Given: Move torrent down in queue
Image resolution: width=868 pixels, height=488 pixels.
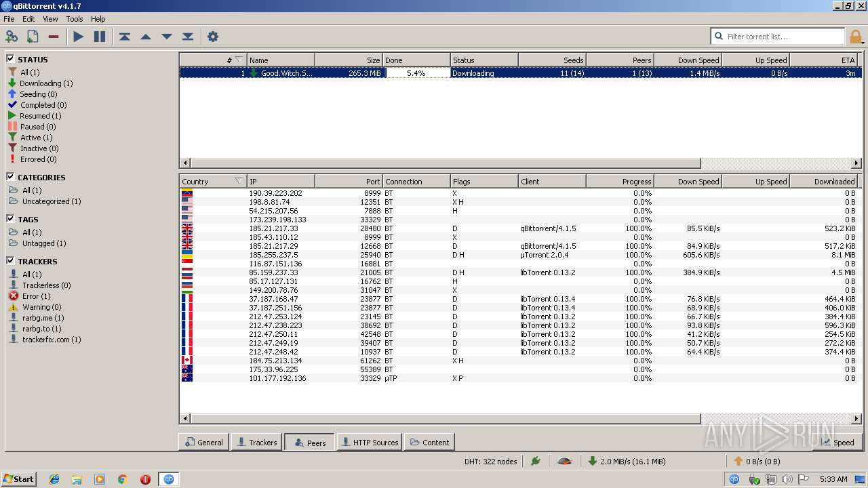Looking at the screenshot, I should pos(167,37).
